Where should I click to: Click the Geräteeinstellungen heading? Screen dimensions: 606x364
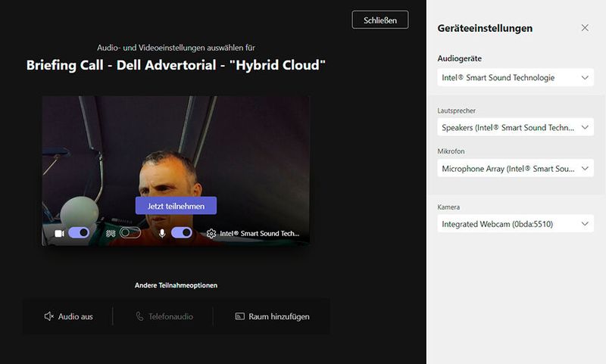coord(485,28)
